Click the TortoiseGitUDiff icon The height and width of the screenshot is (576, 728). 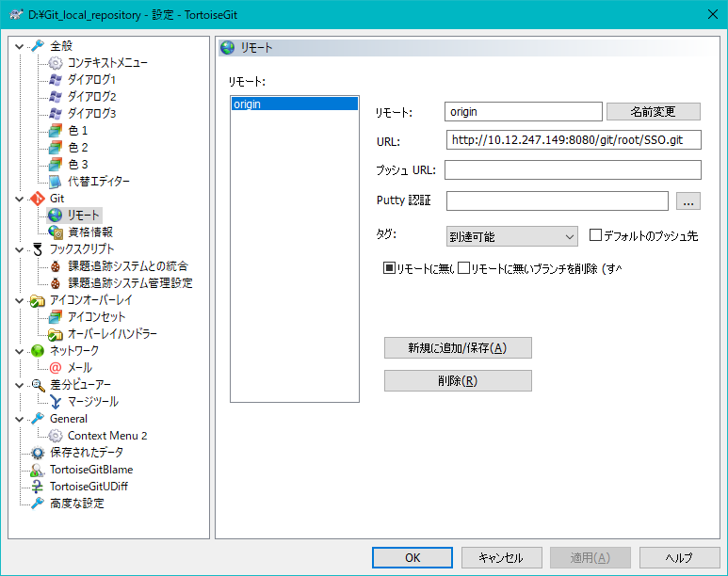coord(38,486)
